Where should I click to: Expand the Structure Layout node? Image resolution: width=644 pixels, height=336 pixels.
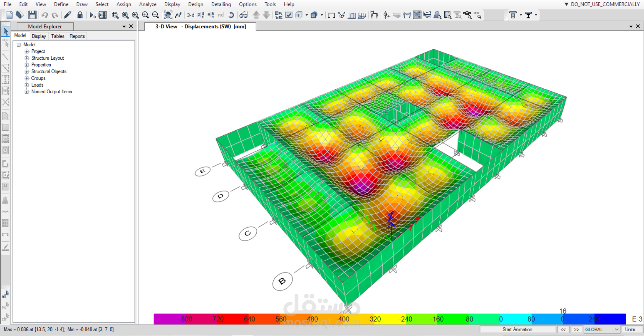click(x=26, y=58)
